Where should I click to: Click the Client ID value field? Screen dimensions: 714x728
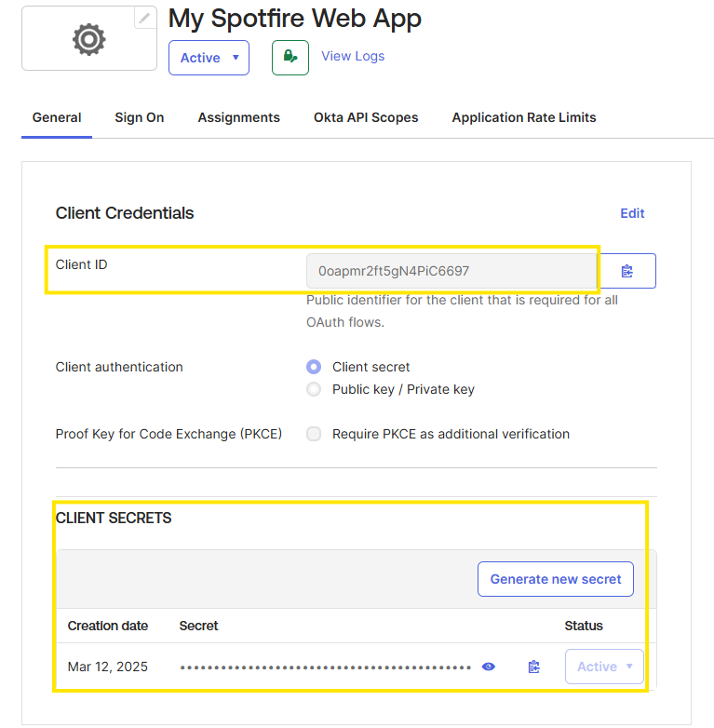pyautogui.click(x=451, y=271)
